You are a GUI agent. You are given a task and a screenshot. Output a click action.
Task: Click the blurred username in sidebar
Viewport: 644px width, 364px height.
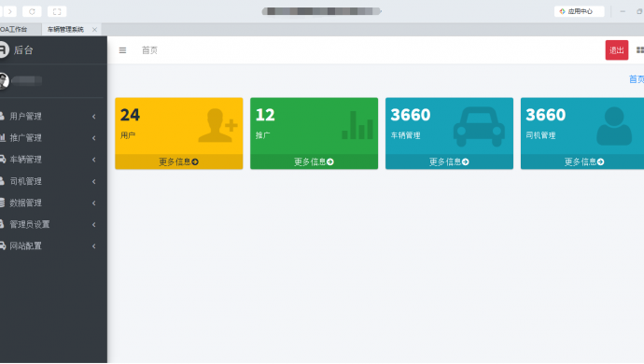(x=27, y=80)
